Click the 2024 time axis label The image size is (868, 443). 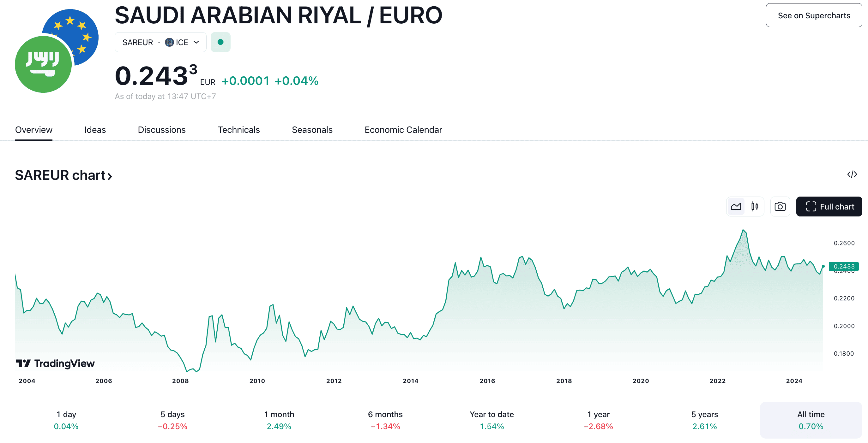click(x=794, y=381)
